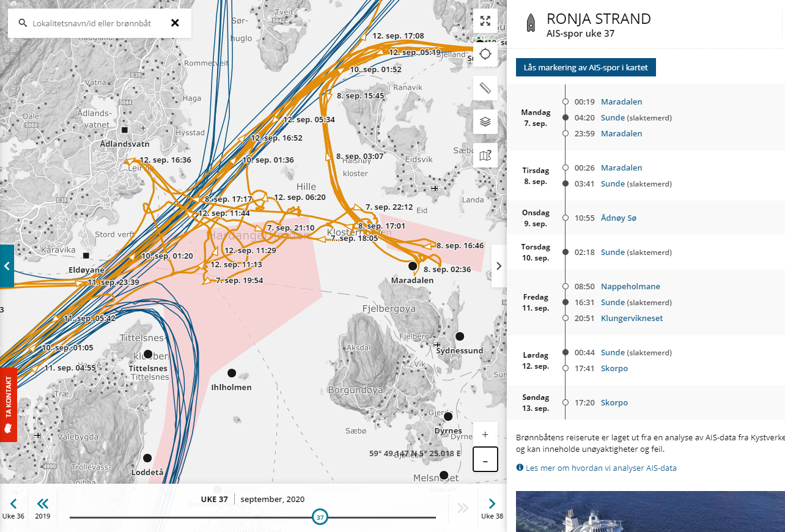The image size is (785, 532).
Task: Open the map legend help icon
Action: point(485,155)
